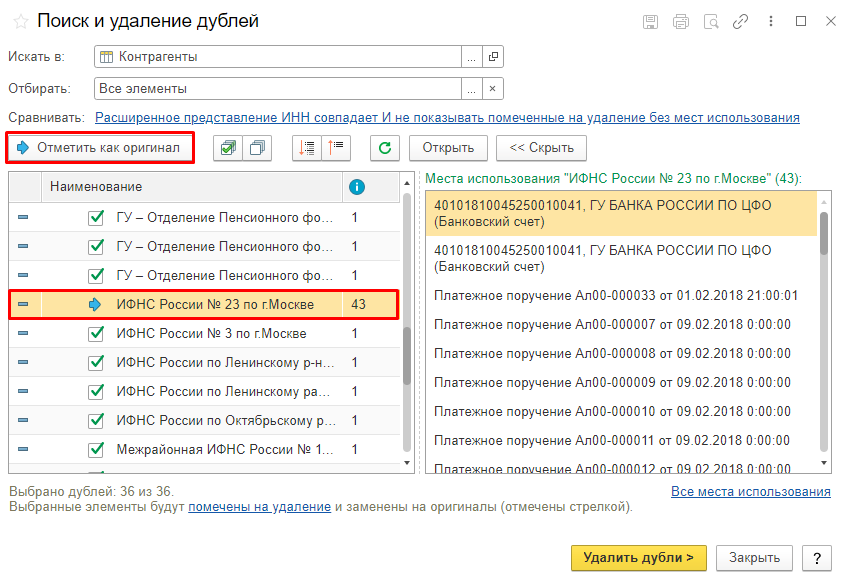The image size is (849, 584).
Task: Click the print icon in title bar
Action: coord(681,21)
